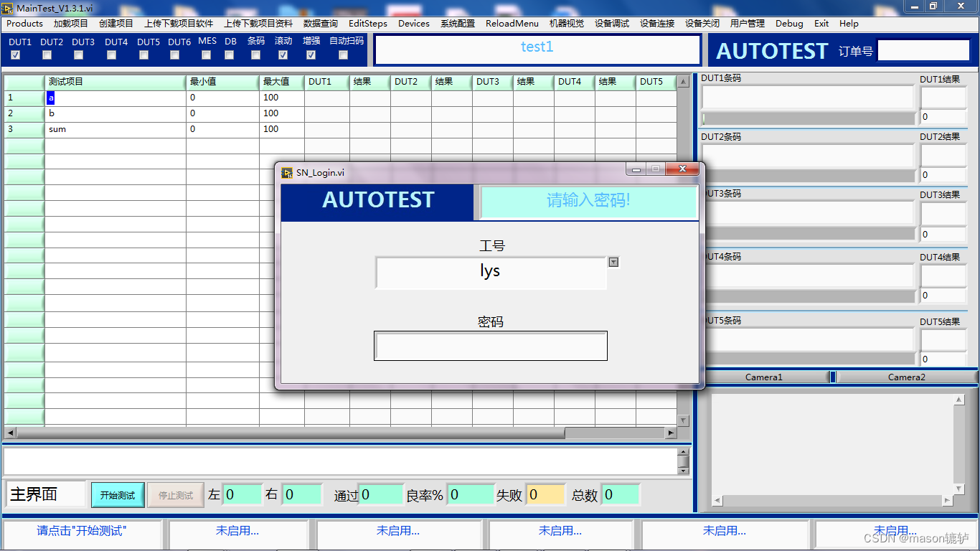Open the 机器视觉 menu

coord(567,24)
